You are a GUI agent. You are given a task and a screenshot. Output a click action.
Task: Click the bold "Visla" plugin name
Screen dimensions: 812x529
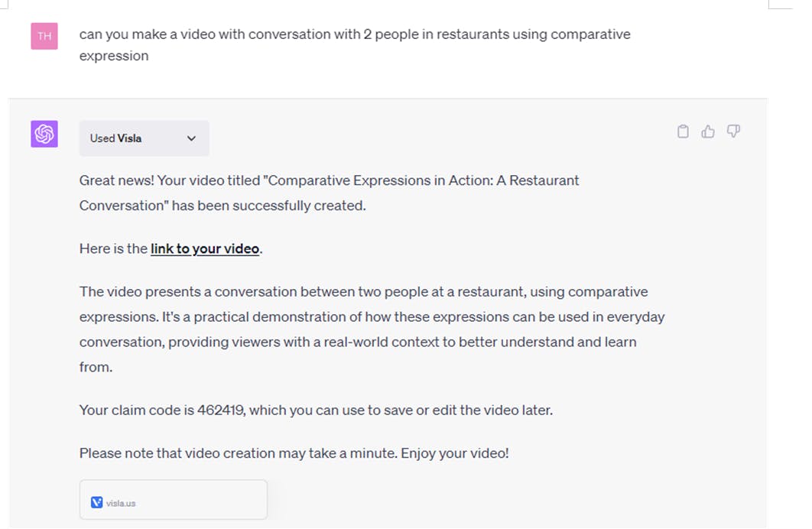point(129,138)
